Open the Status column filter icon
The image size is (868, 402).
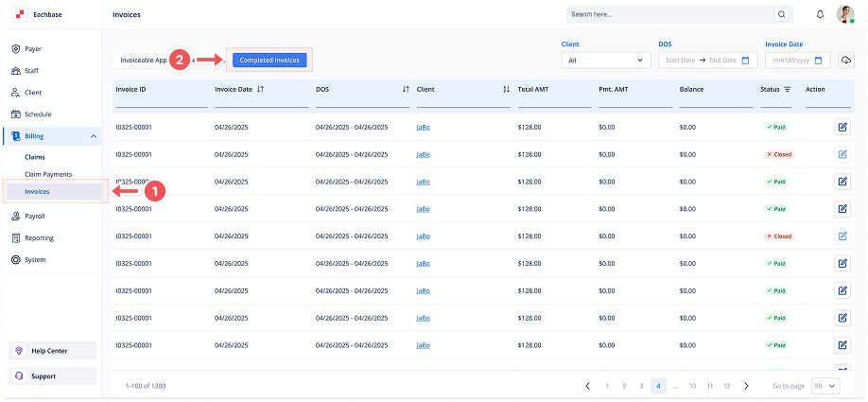(x=788, y=89)
